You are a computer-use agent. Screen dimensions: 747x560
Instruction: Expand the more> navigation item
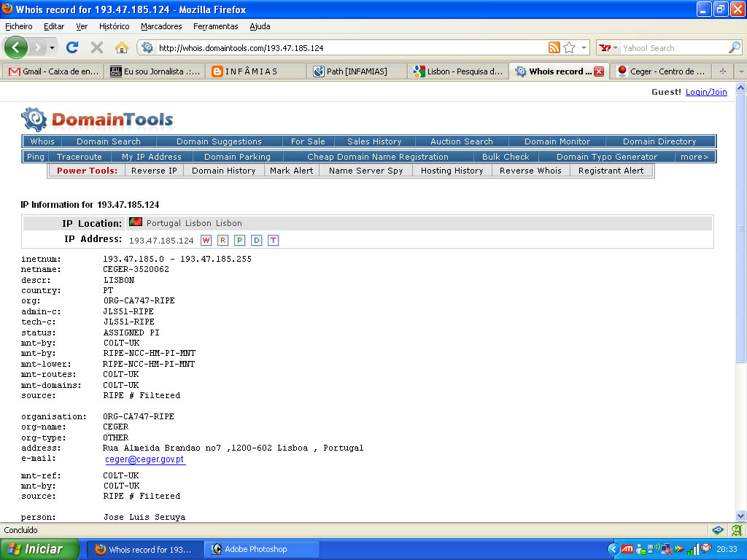point(694,157)
